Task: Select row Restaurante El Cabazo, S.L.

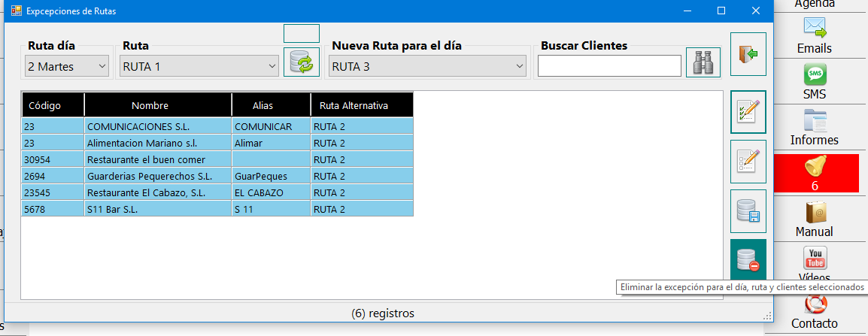Action: click(x=217, y=192)
